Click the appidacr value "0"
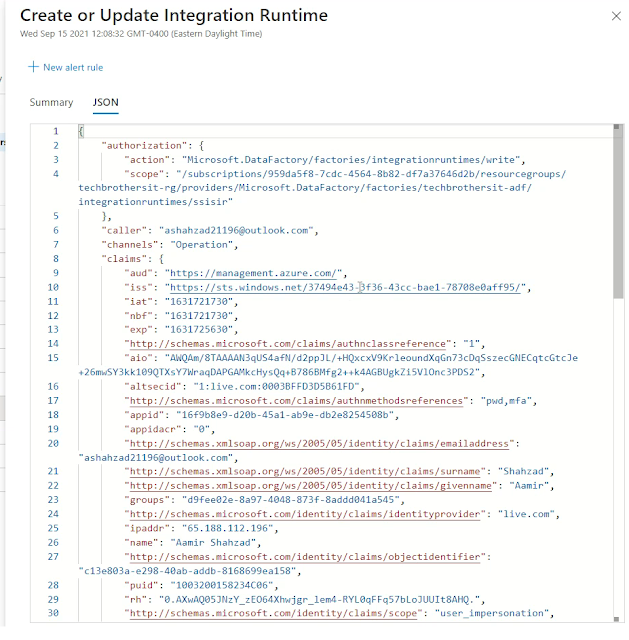Viewport: 629px width, 640px height. [202, 429]
